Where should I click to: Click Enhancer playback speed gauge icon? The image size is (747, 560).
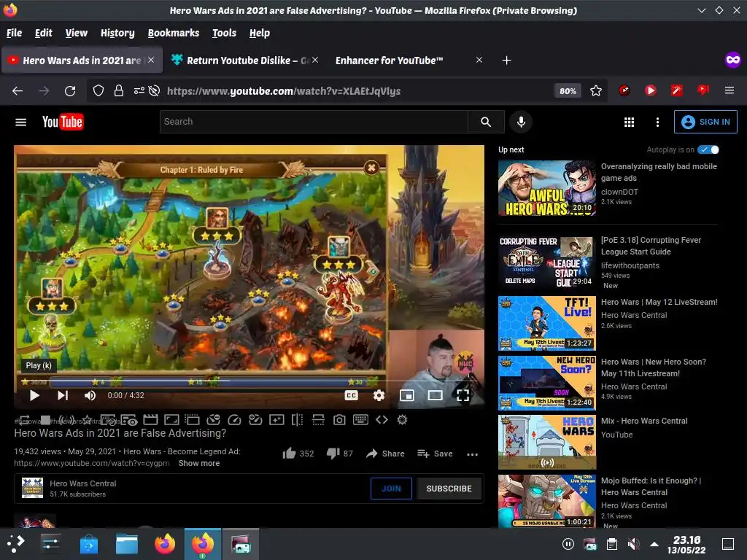tap(234, 419)
